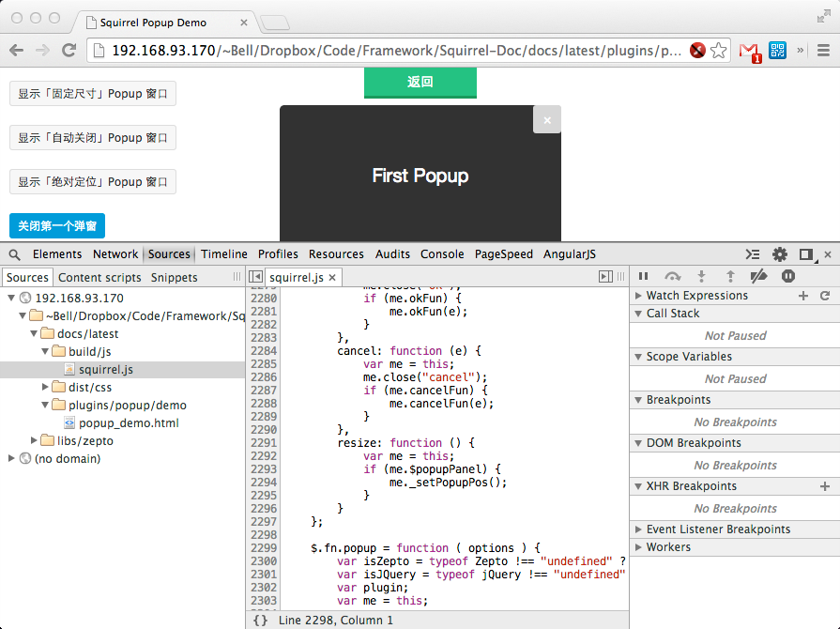Click the deactivate breakpoints icon
This screenshot has height=629, width=840.
(x=760, y=276)
